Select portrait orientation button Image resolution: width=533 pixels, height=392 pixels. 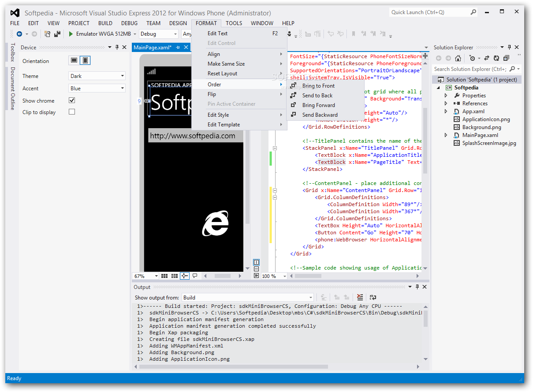[x=86, y=60]
